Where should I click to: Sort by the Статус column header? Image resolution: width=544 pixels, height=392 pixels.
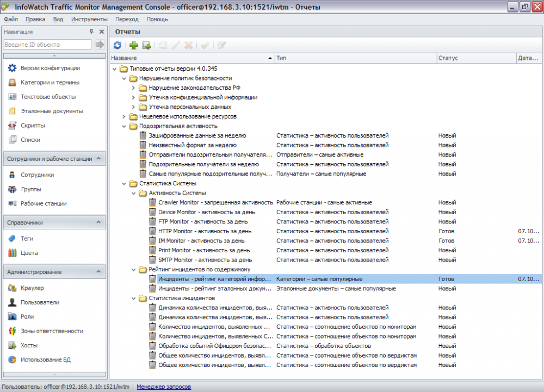click(x=448, y=58)
